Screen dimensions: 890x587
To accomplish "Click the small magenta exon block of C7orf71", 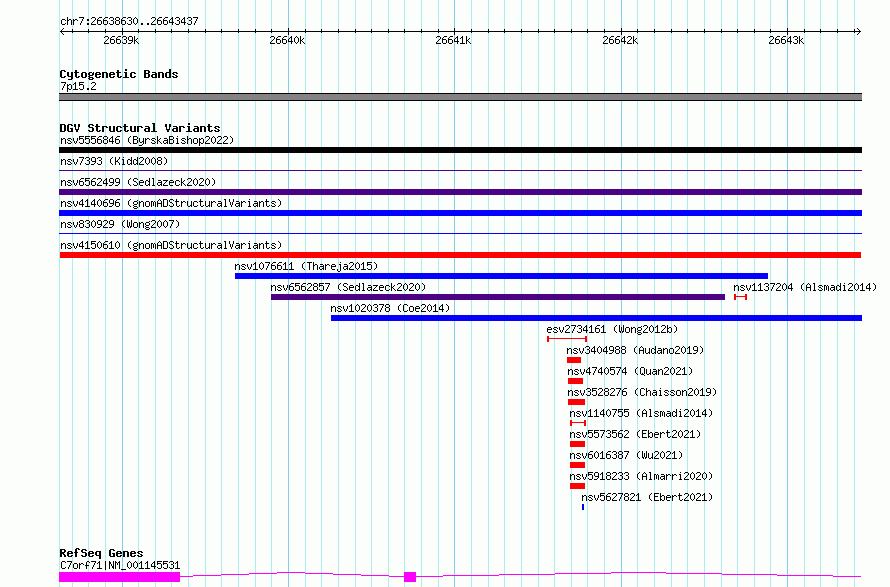I will [x=410, y=577].
